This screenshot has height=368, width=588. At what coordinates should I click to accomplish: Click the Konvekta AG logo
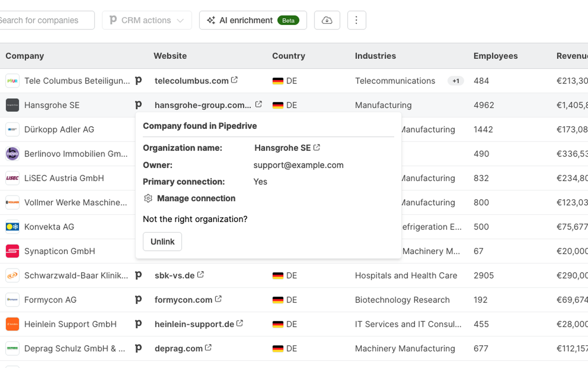tap(12, 227)
